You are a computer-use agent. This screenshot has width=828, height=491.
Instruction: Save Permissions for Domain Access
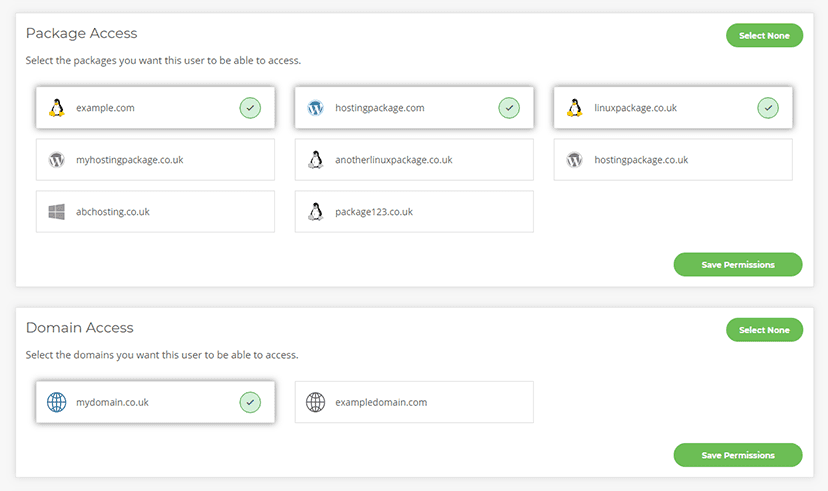[738, 455]
